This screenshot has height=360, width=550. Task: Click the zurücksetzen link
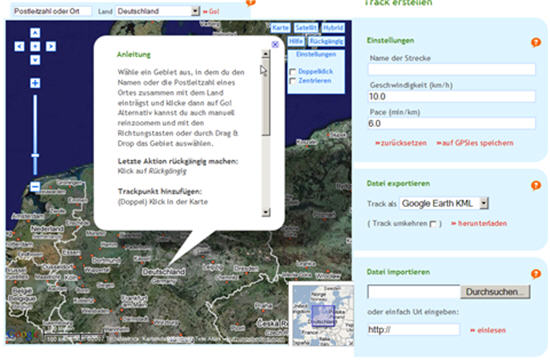(x=401, y=143)
